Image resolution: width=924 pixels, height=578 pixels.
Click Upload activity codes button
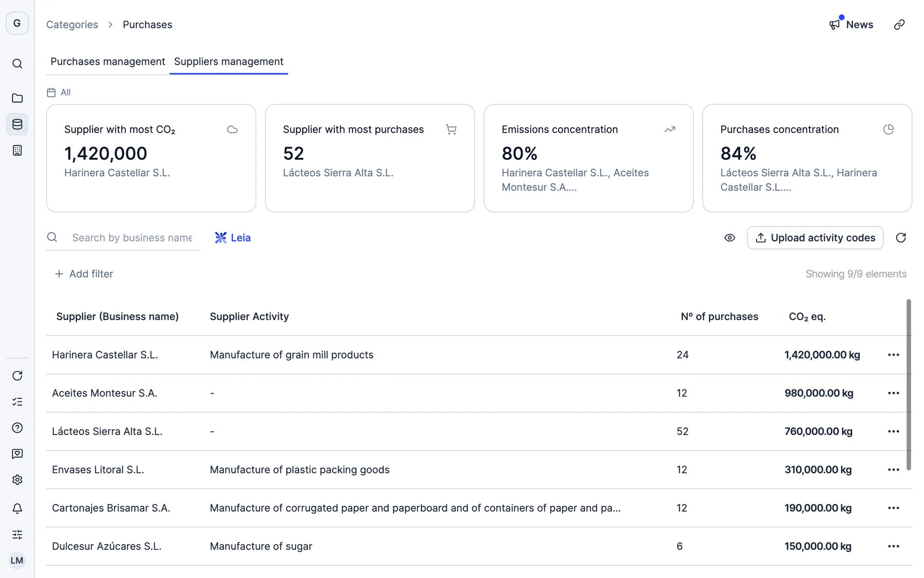[x=815, y=238]
